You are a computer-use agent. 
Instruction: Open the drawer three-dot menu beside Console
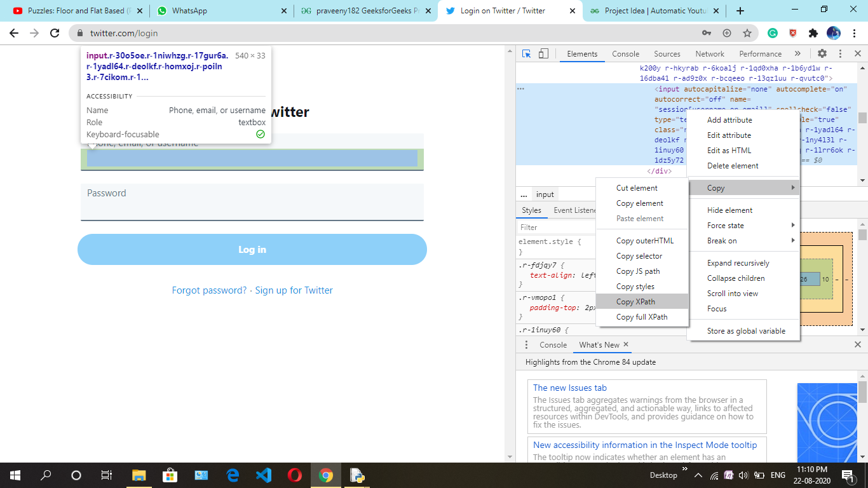tap(526, 345)
